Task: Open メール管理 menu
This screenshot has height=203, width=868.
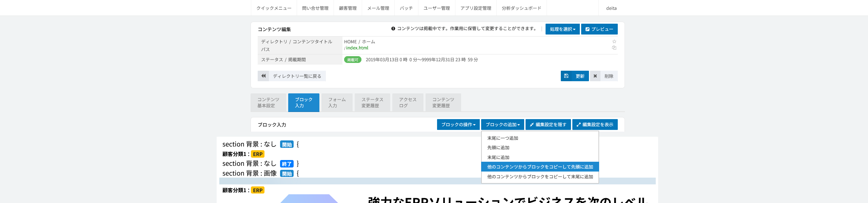Action: coord(378,8)
